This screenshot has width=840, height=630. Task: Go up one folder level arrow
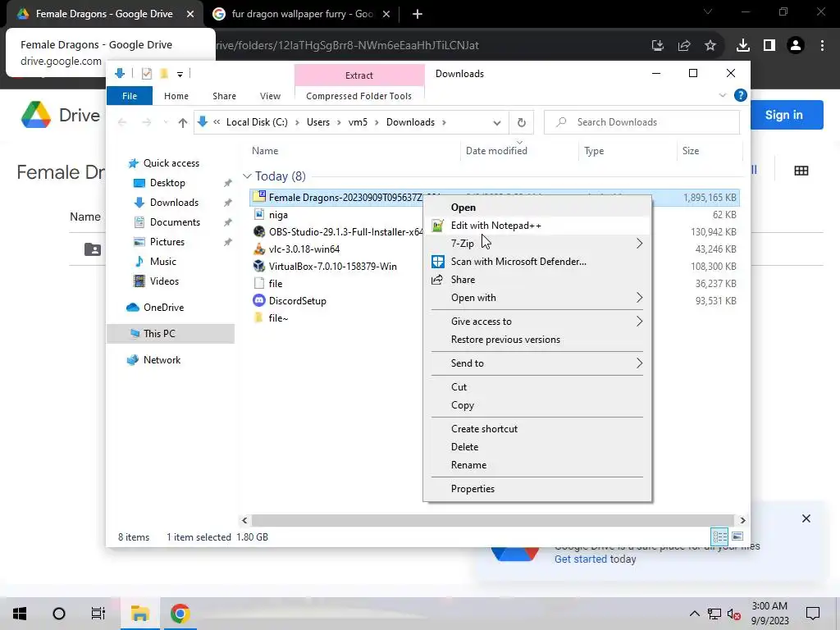[183, 123]
